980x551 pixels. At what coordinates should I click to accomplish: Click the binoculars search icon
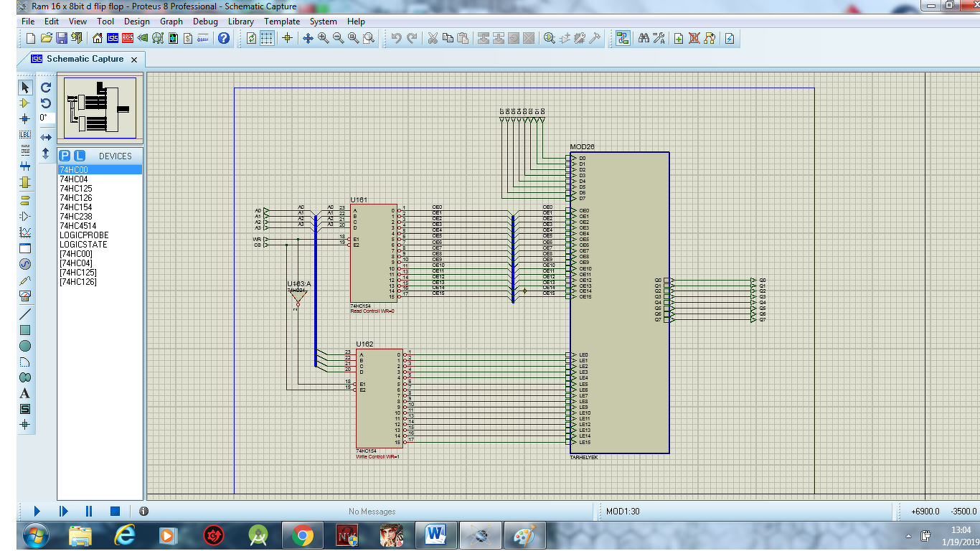click(x=644, y=38)
